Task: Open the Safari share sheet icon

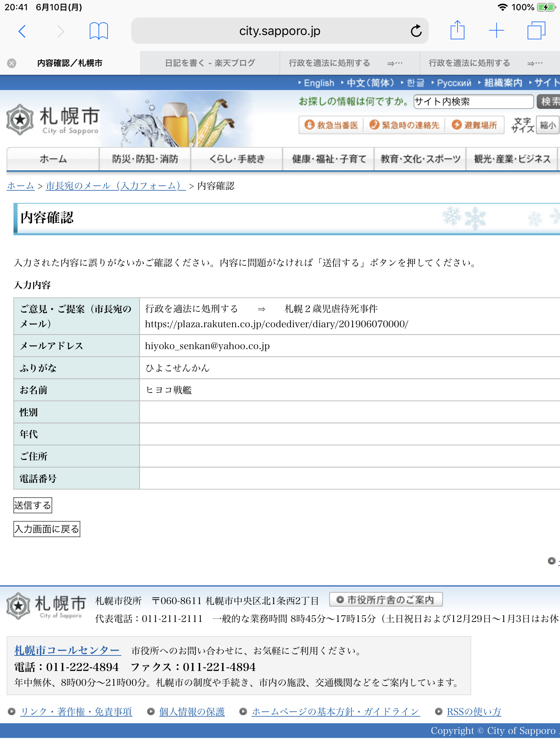Action: coord(457,30)
